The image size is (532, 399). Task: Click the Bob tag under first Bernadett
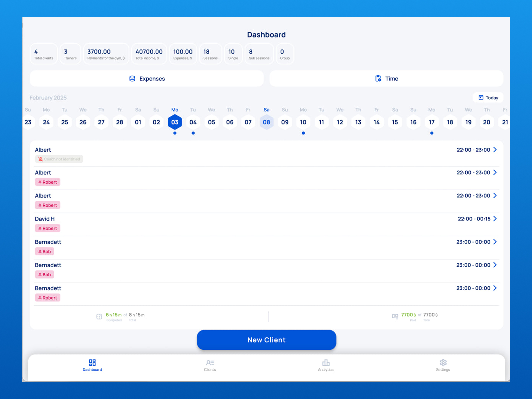(x=44, y=251)
